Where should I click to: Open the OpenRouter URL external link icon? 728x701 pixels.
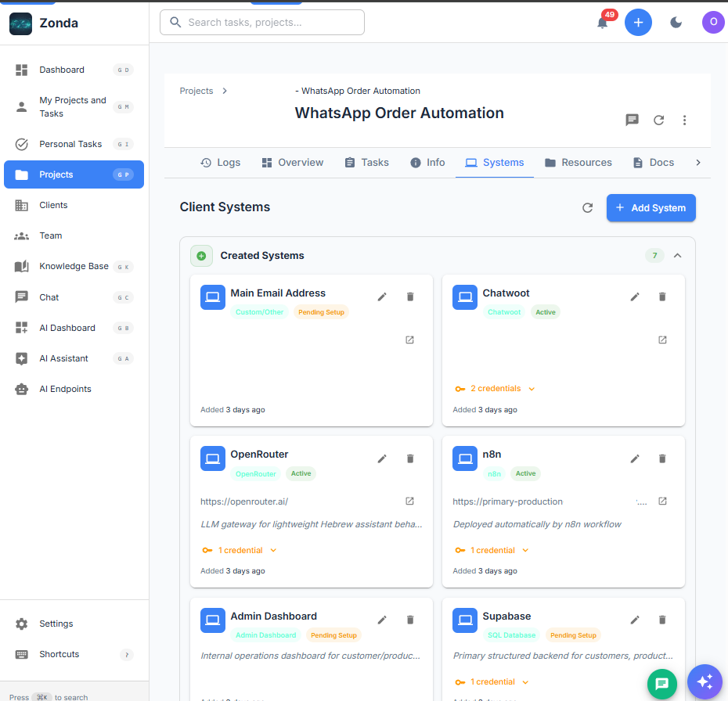(409, 501)
